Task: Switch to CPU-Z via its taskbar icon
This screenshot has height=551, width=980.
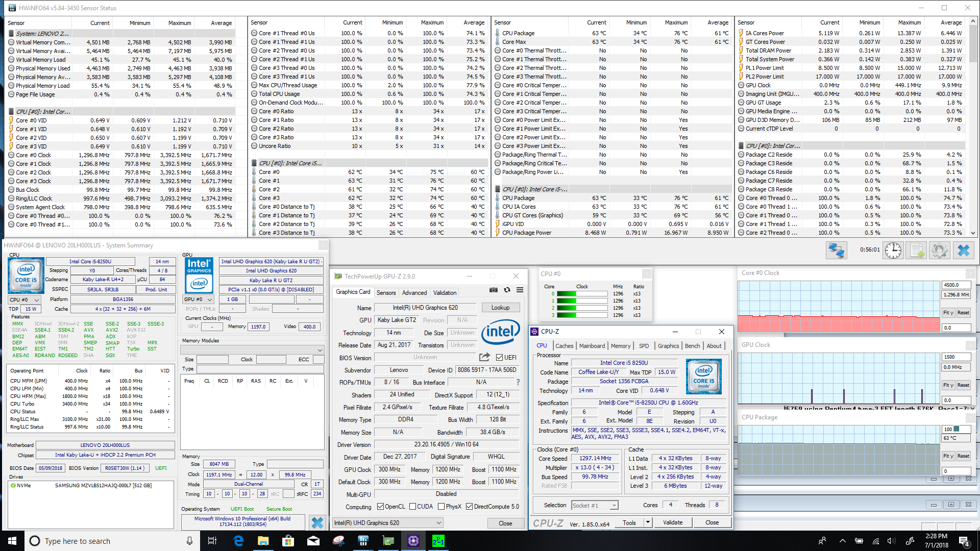Action: 413,541
